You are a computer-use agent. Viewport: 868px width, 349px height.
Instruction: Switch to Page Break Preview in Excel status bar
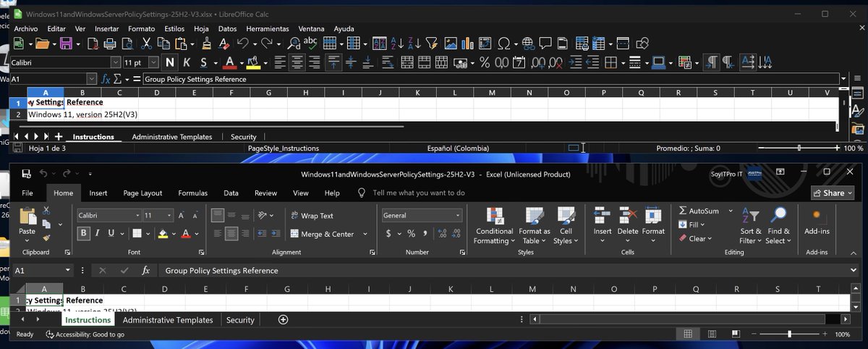pyautogui.click(x=736, y=335)
